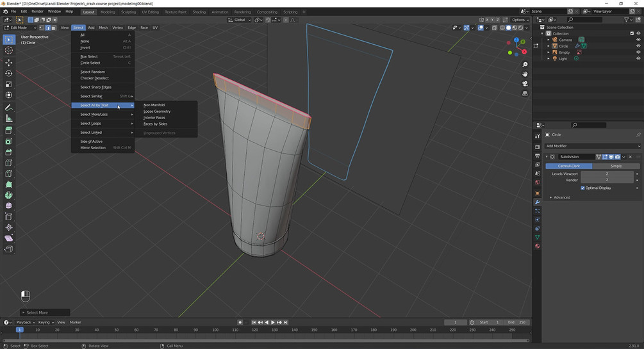Open the Modifier properties wrench tab
Screen dimensions: 644x349
[x=537, y=202]
